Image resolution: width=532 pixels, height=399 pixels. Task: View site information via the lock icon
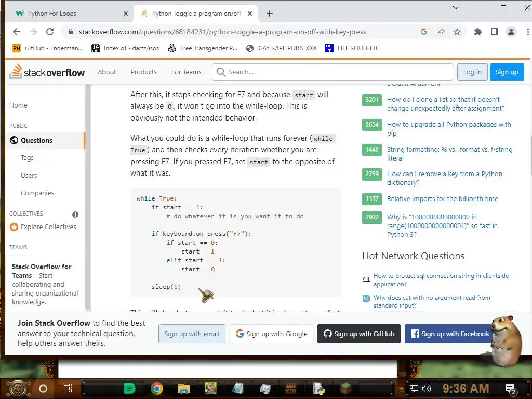pyautogui.click(x=71, y=32)
